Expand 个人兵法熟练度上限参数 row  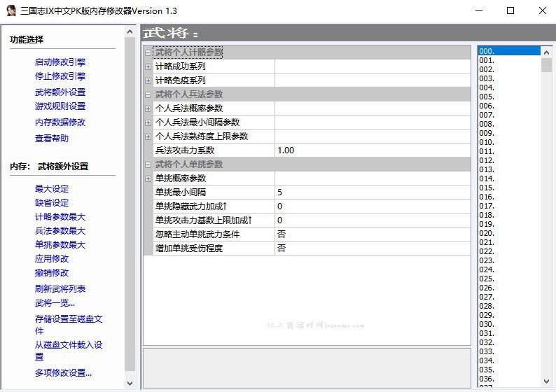[148, 136]
